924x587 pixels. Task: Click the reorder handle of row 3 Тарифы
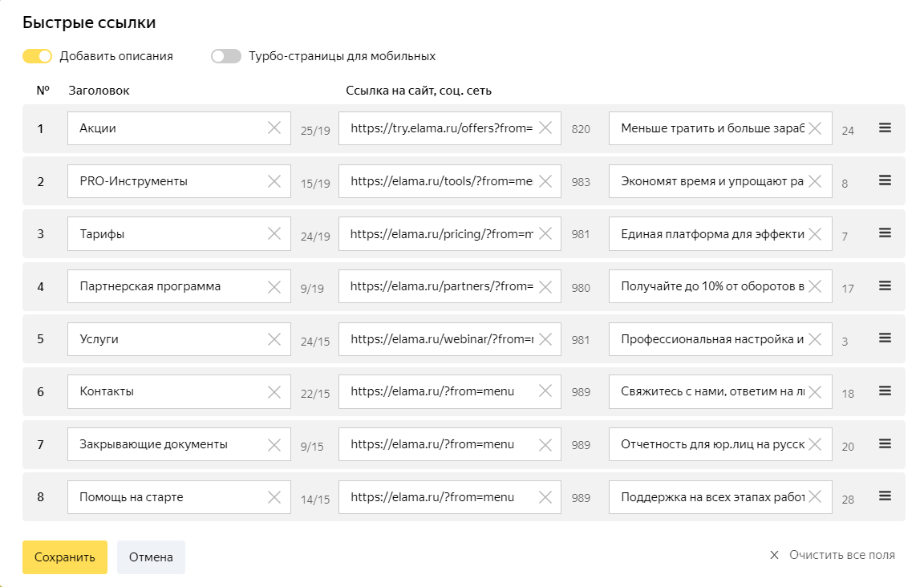click(885, 233)
